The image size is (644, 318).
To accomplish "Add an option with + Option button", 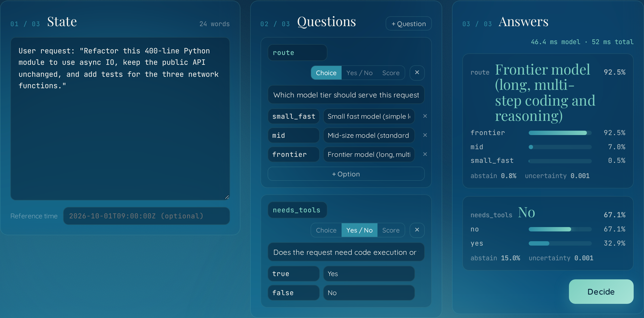I will [x=346, y=174].
